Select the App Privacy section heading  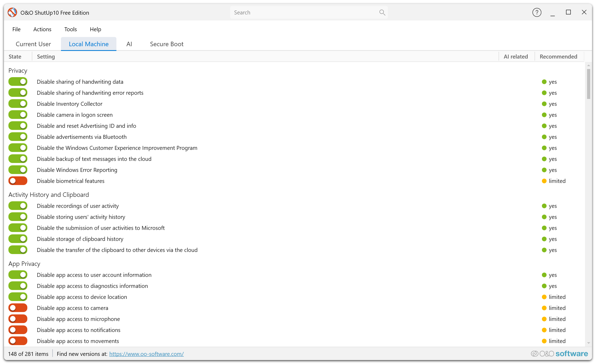coord(24,263)
